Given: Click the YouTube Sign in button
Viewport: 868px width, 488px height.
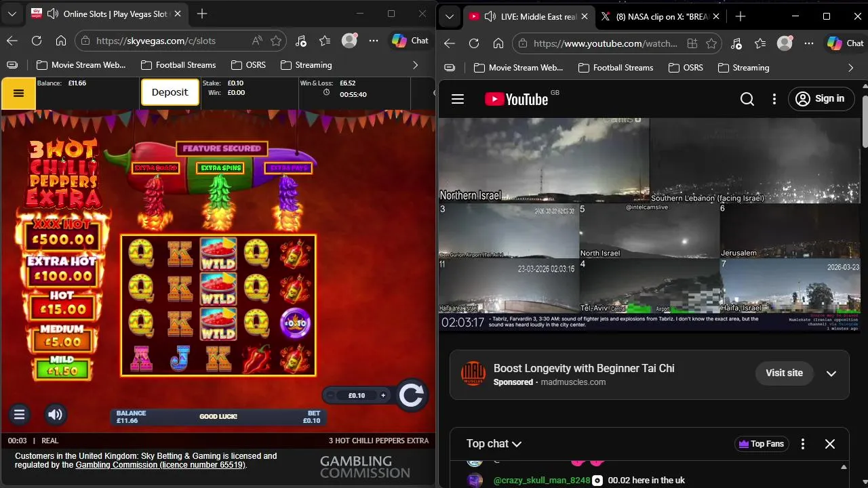Looking at the screenshot, I should 821,99.
